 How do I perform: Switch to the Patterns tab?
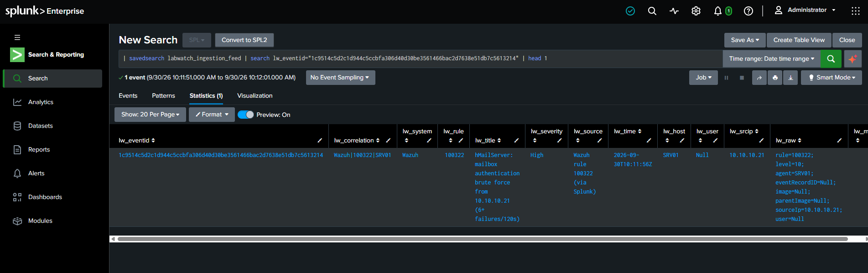(163, 96)
